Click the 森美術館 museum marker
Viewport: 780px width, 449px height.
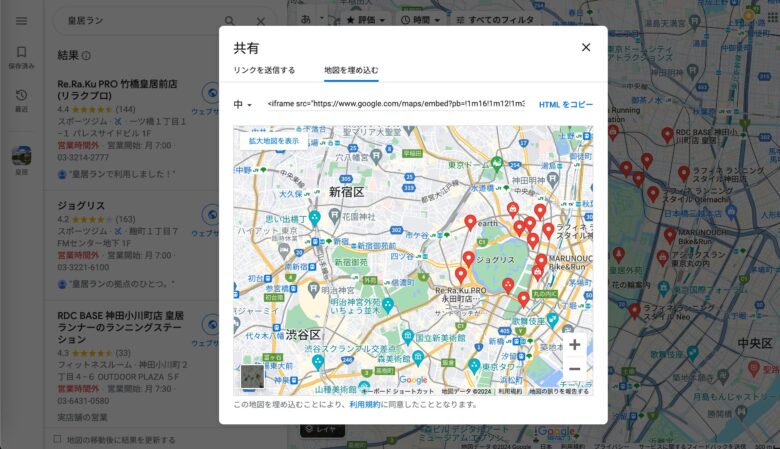[418, 357]
